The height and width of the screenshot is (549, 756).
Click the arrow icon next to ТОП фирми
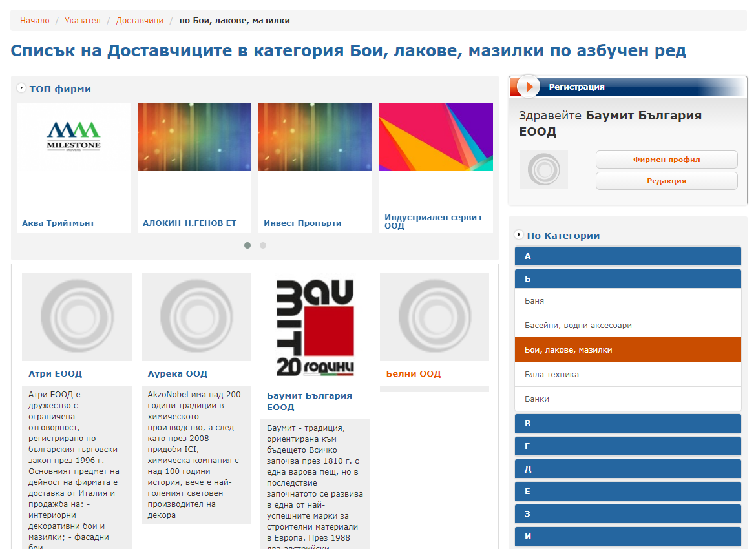[21, 88]
